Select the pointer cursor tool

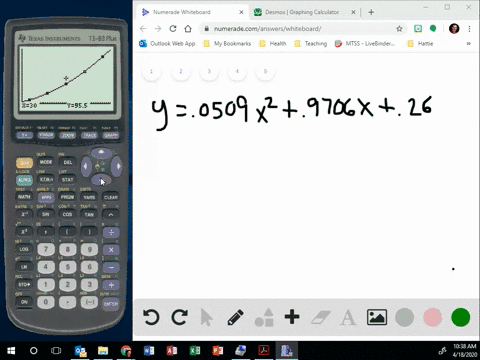coord(206,317)
